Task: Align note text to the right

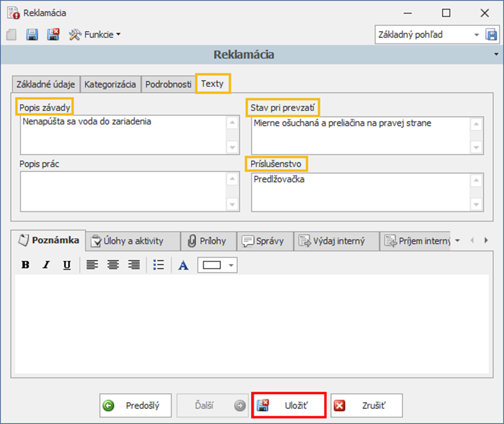Action: 134,265
